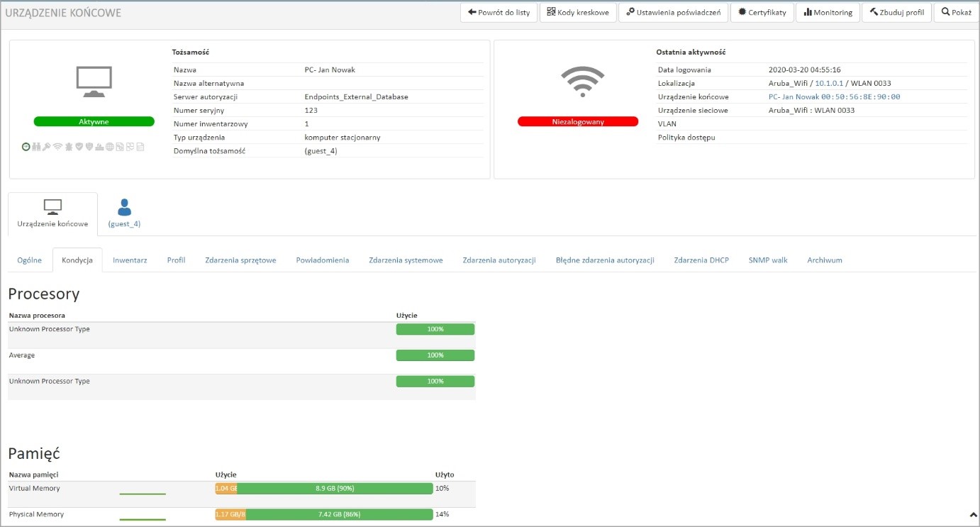The width and height of the screenshot is (980, 527).
Task: Click the large Wi-Fi icon in Ostatnia aktywność
Action: pos(582,82)
